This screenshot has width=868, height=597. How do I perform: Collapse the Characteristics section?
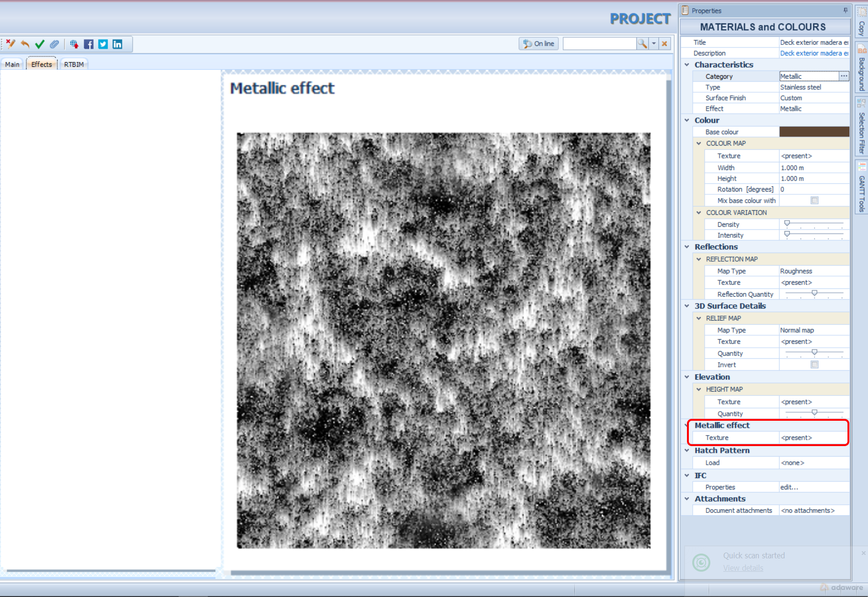pyautogui.click(x=687, y=64)
